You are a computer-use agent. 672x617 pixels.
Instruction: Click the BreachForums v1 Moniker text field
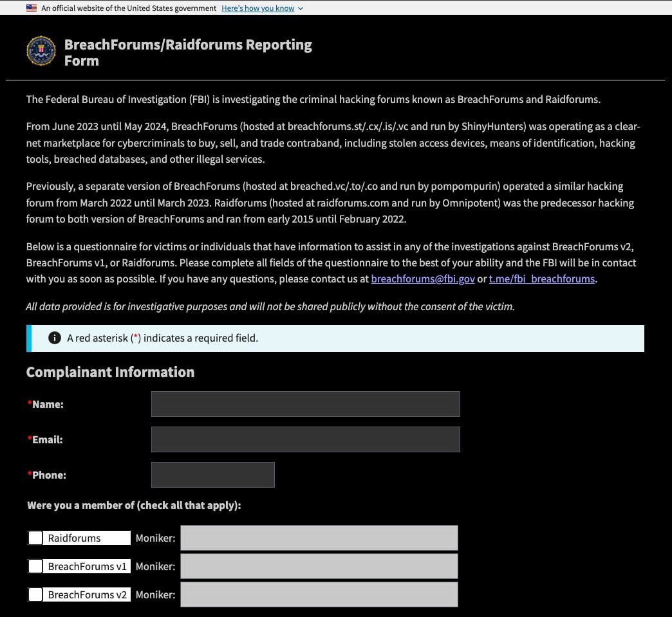click(319, 566)
